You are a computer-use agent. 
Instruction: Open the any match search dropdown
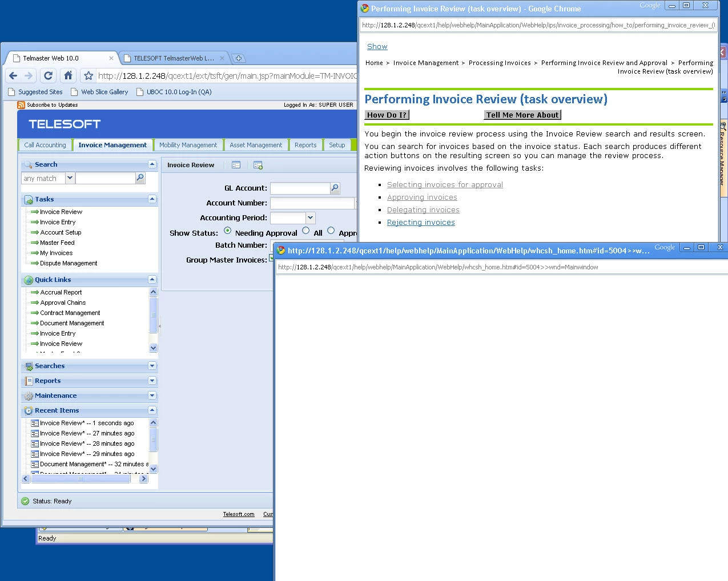[x=70, y=178]
